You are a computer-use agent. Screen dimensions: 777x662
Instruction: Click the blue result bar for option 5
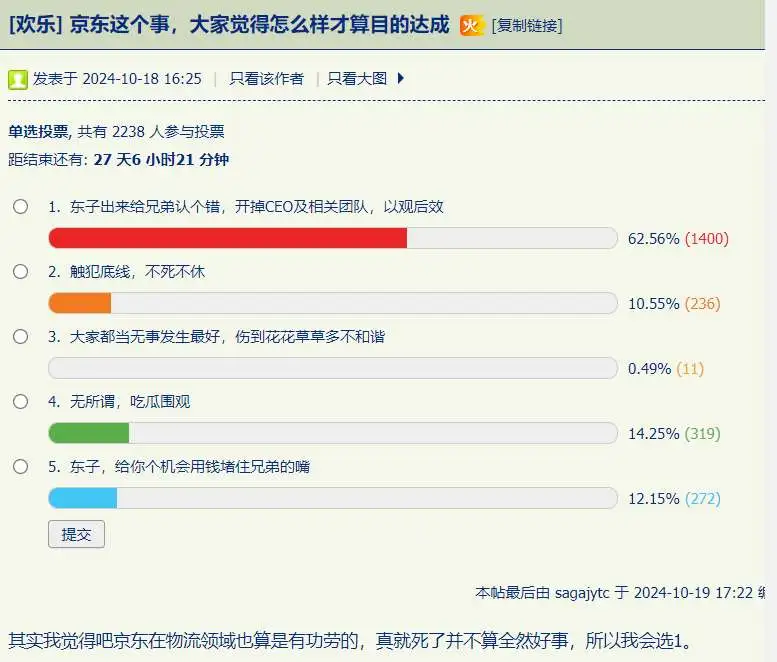pos(83,498)
